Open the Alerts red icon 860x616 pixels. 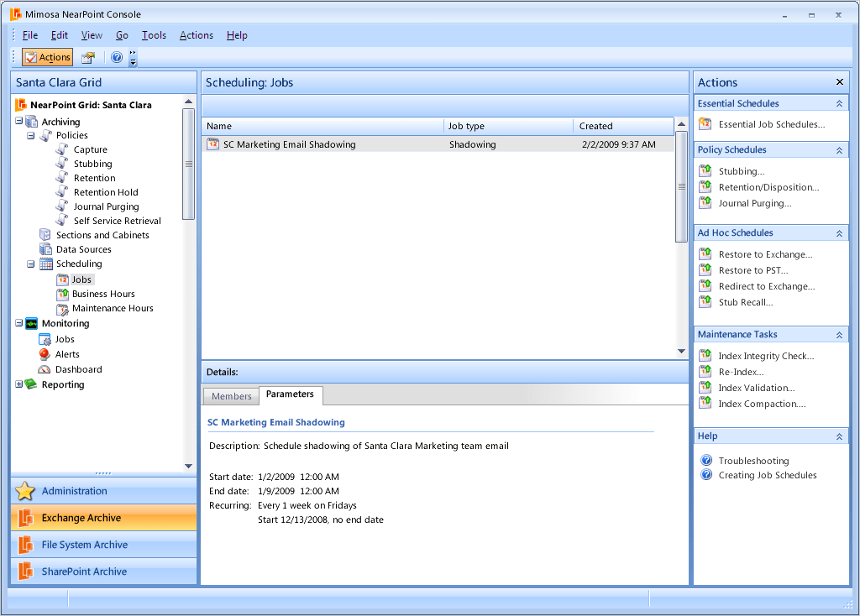[45, 354]
